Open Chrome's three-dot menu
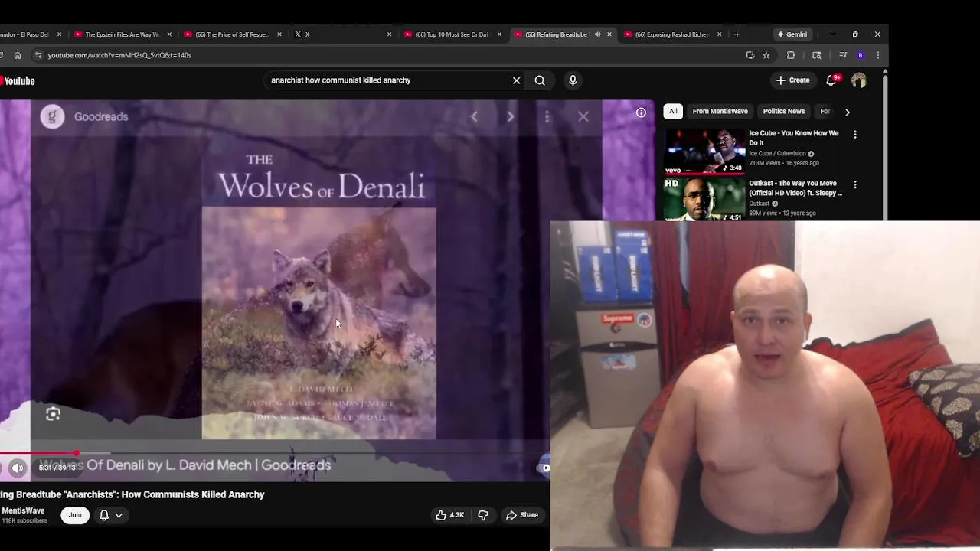The height and width of the screenshot is (551, 980). click(878, 55)
